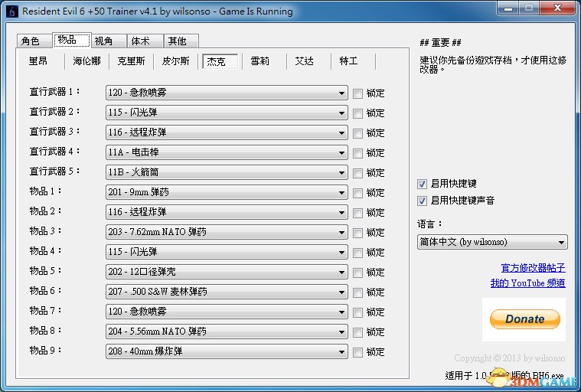Open the 物品 6 dropdown

point(227,292)
